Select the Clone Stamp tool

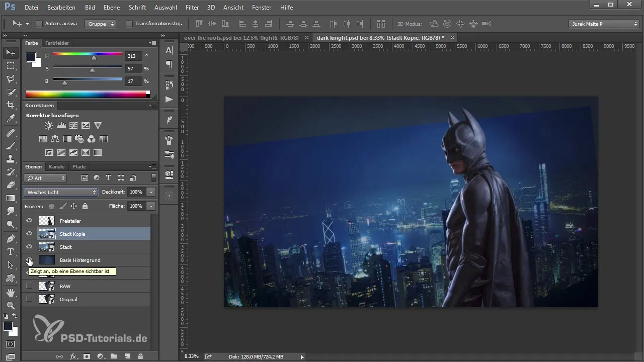click(x=11, y=158)
